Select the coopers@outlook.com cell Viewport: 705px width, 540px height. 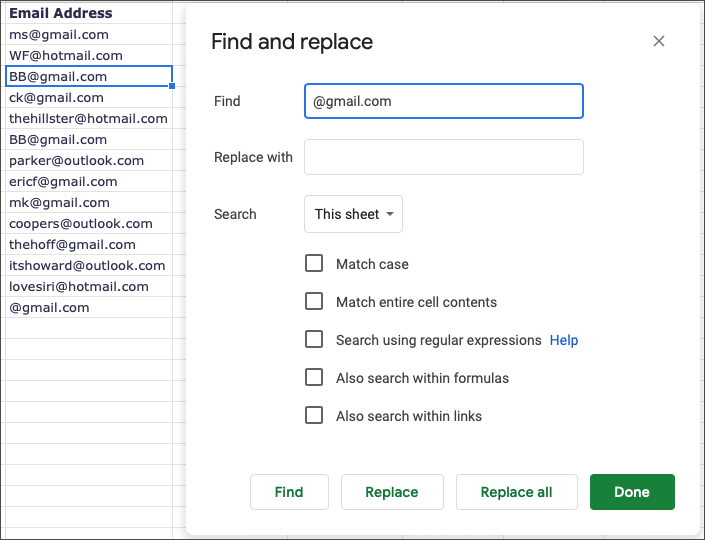click(81, 223)
